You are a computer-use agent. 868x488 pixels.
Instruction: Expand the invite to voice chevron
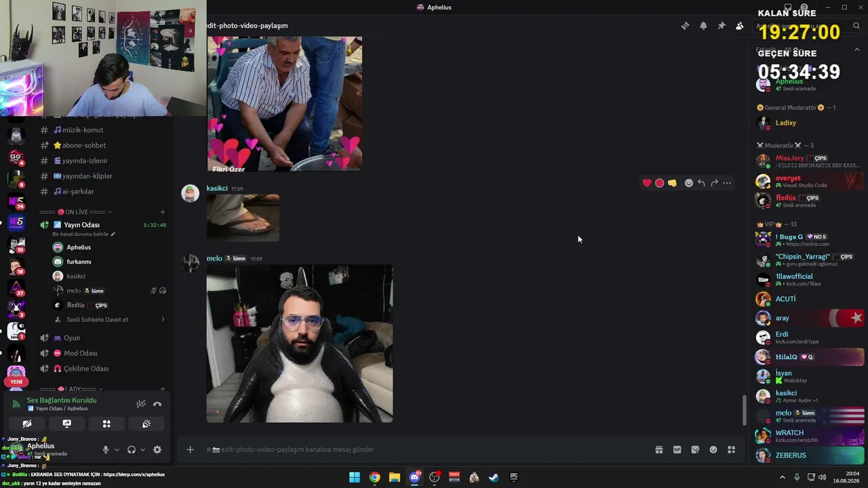(163, 319)
